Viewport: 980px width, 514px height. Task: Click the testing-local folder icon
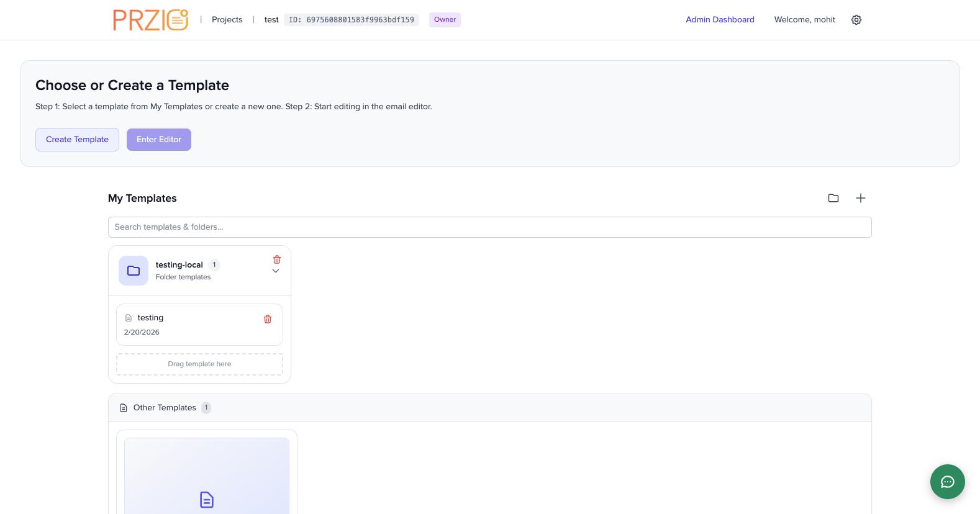pyautogui.click(x=134, y=271)
